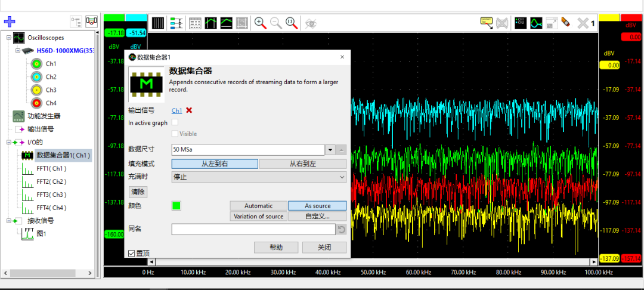The width and height of the screenshot is (644, 290).
Task: Collapse the I/O的 tree node
Action: pyautogui.click(x=8, y=142)
